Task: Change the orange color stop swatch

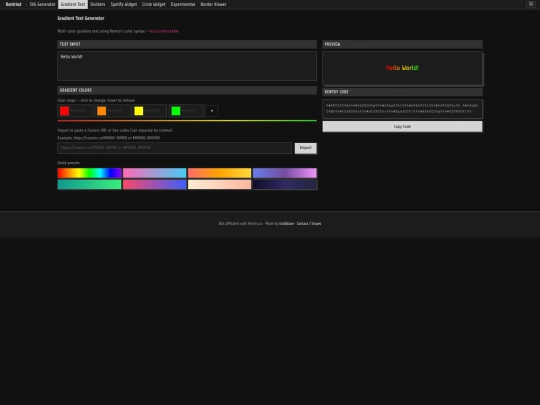Action: [102, 111]
